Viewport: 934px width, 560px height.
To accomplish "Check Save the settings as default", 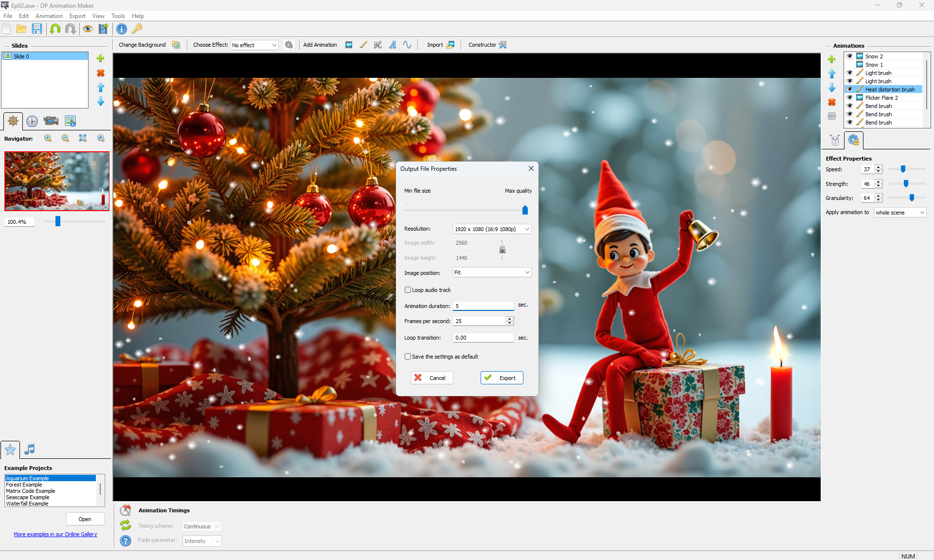I will 408,357.
